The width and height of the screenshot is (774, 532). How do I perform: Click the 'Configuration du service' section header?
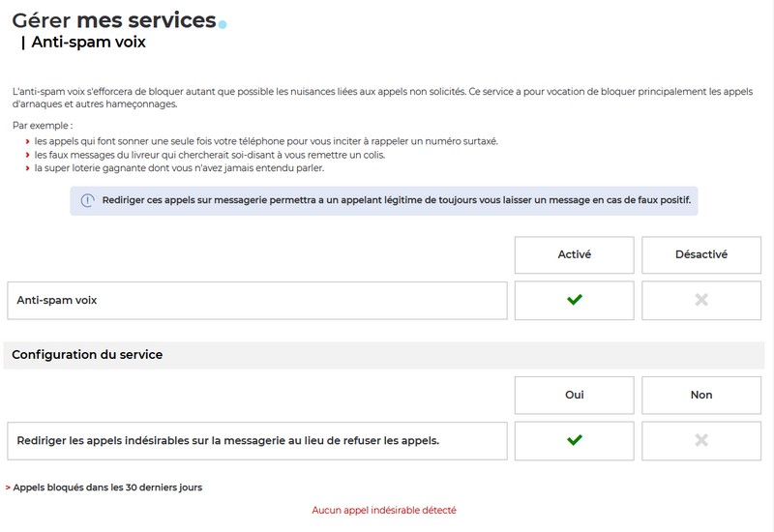coord(87,355)
